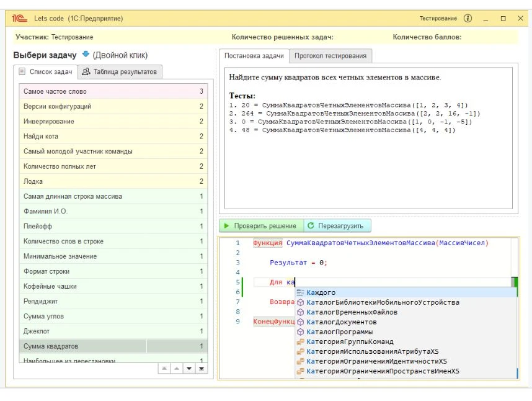Open Протокол тестирования tab

tap(330, 56)
